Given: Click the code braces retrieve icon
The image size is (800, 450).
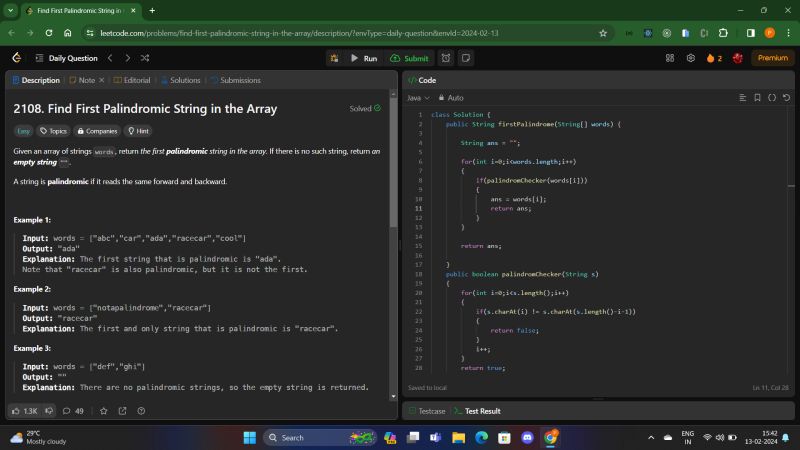Looking at the screenshot, I should point(772,97).
